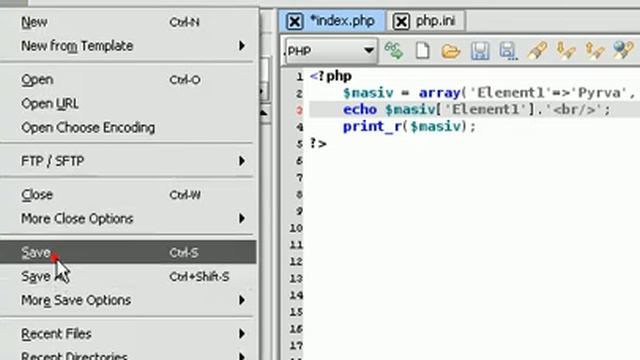Click line number 3 in gutter
Viewport: 640px width, 360px height.
click(x=299, y=110)
